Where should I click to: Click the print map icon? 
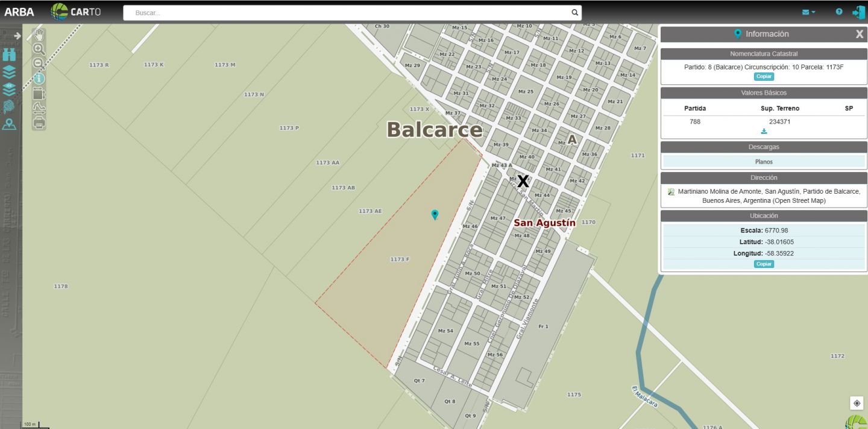pyautogui.click(x=39, y=123)
